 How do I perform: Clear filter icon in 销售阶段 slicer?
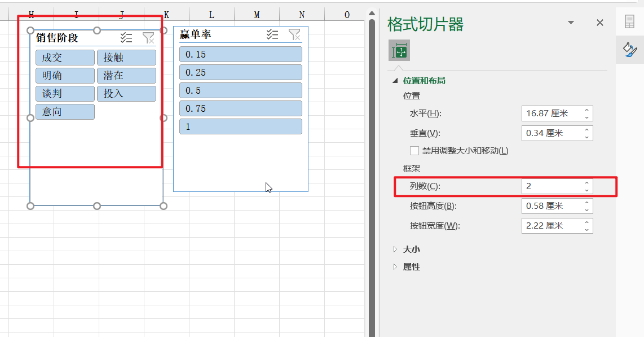tap(148, 38)
